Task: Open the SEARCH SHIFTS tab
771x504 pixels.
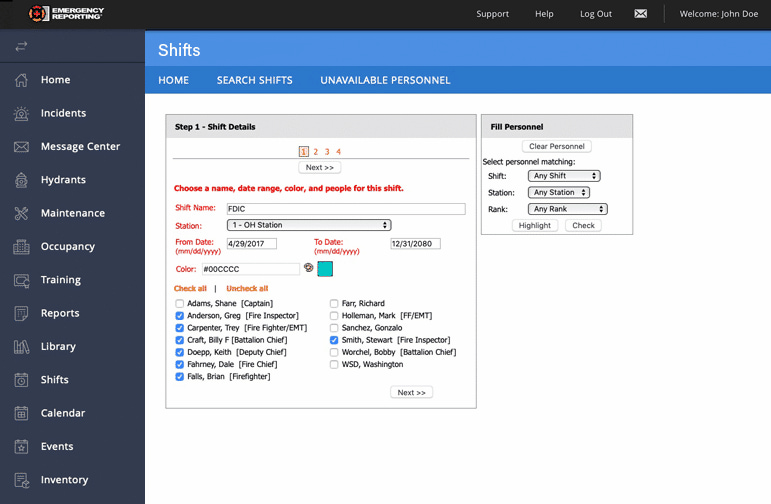Action: coord(255,80)
